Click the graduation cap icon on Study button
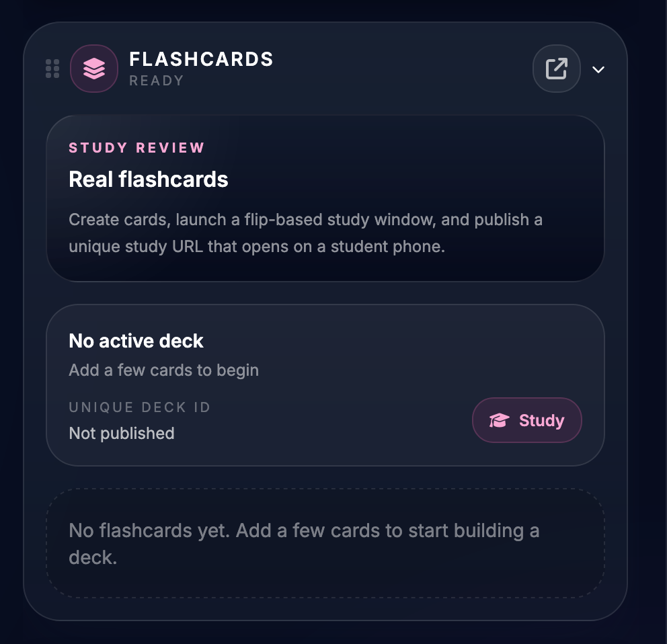This screenshot has height=644, width=667. [499, 420]
